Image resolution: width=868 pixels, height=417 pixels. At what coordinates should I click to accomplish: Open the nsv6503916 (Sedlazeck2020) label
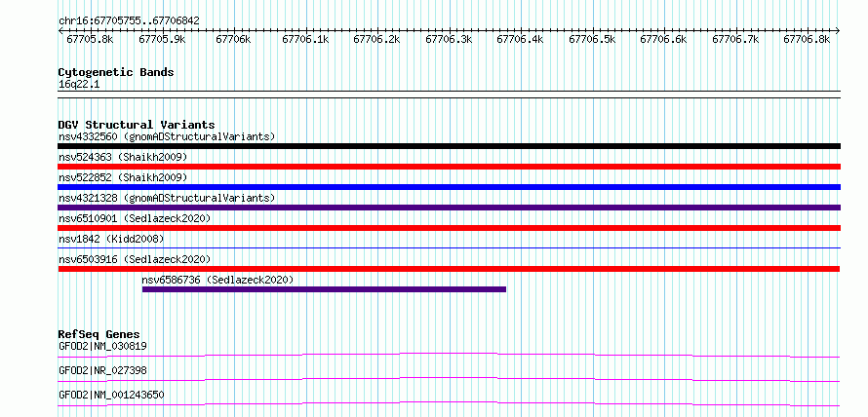135,259
